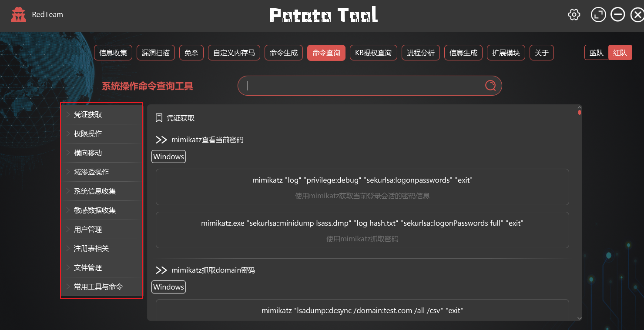
Task: Expand the 域渗透操作 category chevron
Action: (68, 172)
